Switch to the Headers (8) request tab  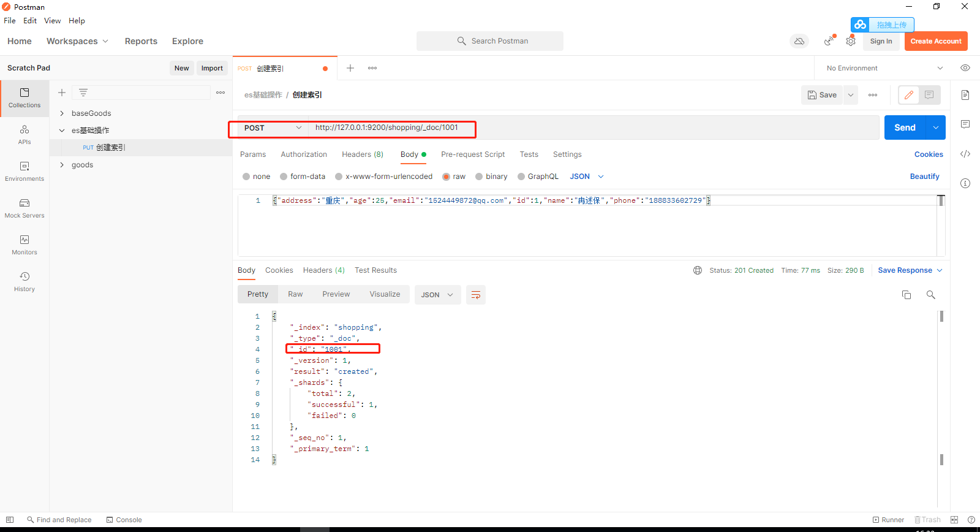363,154
